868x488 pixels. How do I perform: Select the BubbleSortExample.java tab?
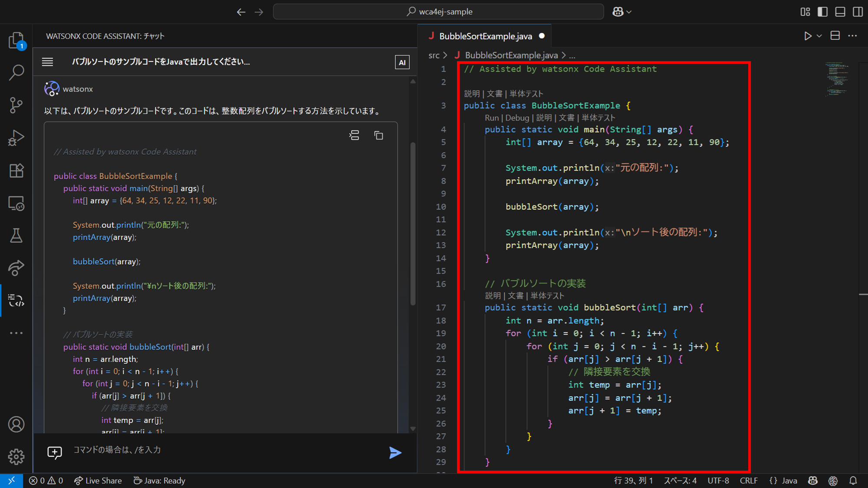485,36
